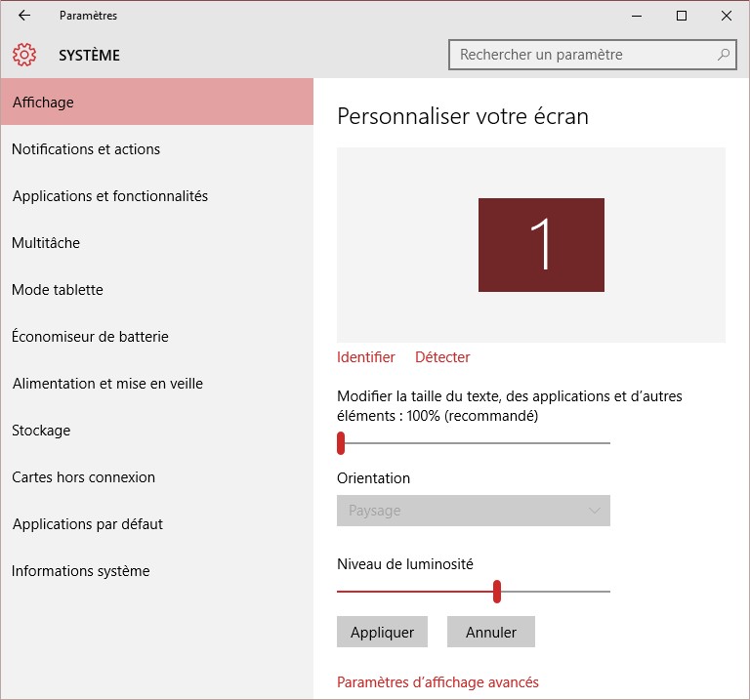Open Mode tablette settings

[x=58, y=290]
